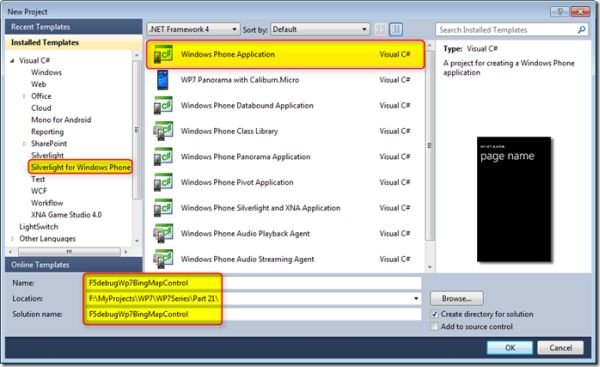The width and height of the screenshot is (600, 367).
Task: Click the tree horizontal scrollbar
Action: point(69,252)
